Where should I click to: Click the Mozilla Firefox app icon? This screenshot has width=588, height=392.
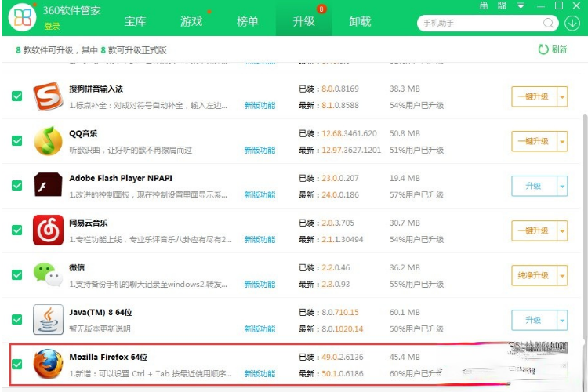click(48, 365)
